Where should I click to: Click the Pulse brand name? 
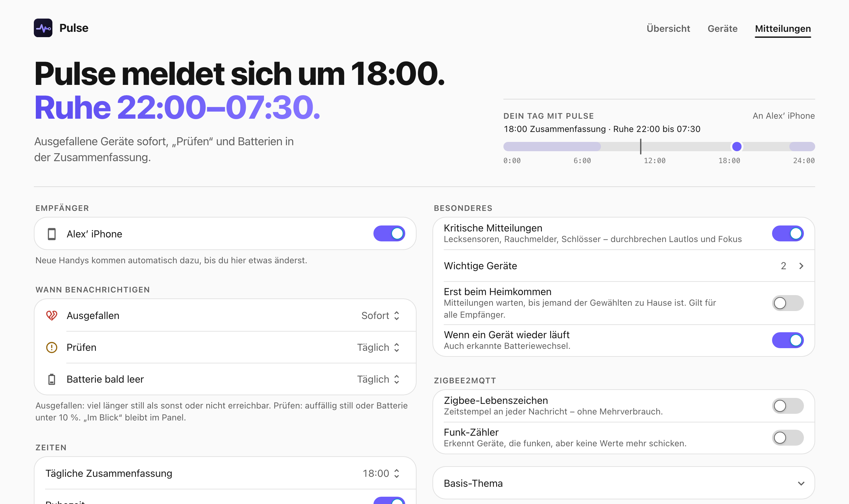(x=74, y=28)
